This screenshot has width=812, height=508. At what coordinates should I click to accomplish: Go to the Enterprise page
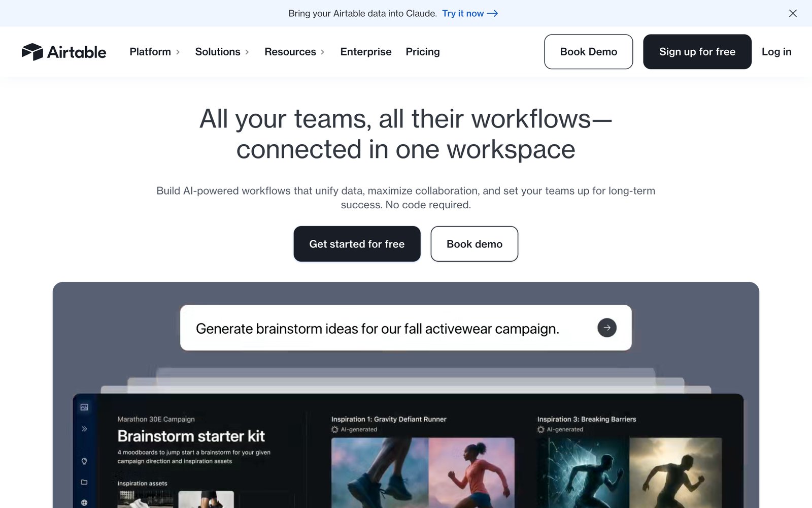click(x=366, y=52)
